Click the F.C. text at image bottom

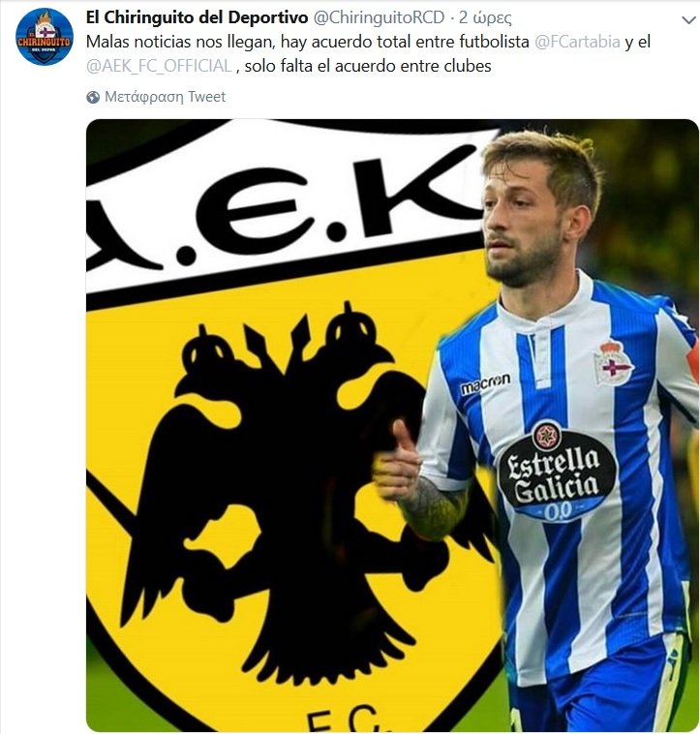pos(347,719)
